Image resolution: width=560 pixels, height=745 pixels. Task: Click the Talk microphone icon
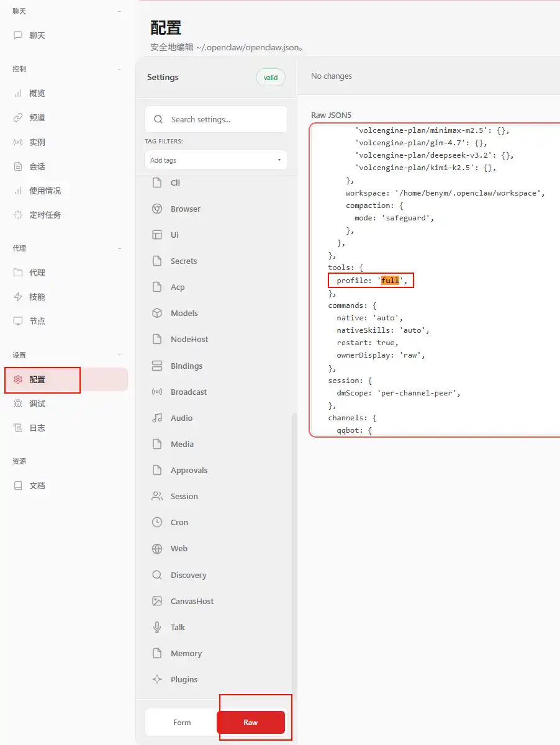[x=157, y=628]
